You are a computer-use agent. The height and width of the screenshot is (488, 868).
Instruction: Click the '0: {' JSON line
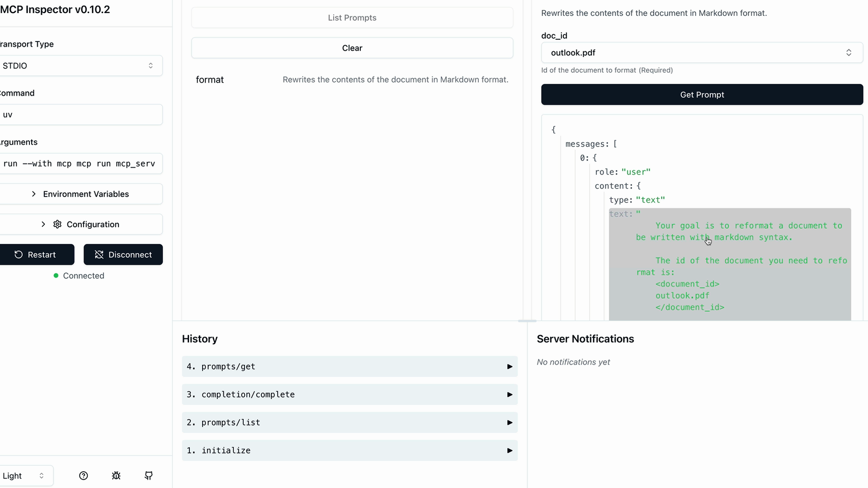click(x=588, y=158)
